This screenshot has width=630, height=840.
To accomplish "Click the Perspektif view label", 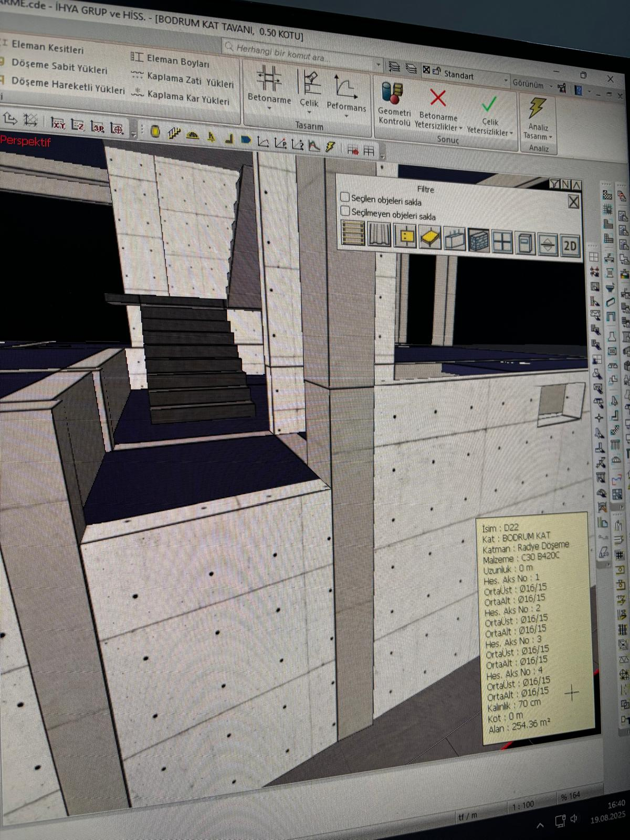I will pos(25,141).
